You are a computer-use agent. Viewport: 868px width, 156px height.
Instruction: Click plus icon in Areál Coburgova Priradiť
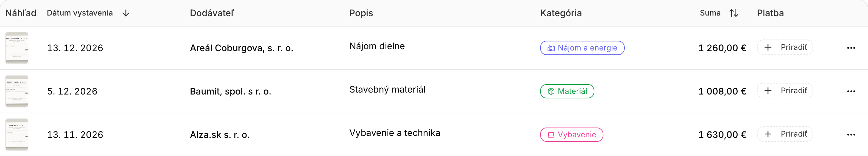point(768,47)
